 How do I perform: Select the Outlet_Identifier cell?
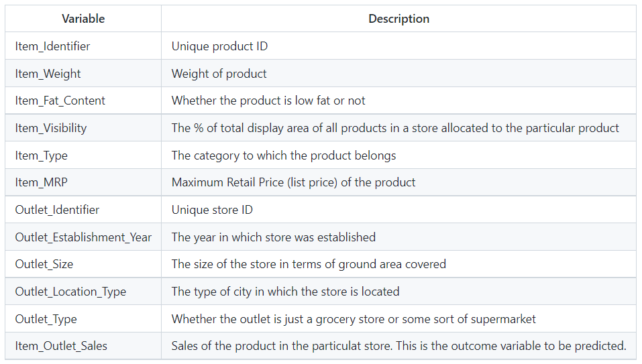tap(83, 209)
